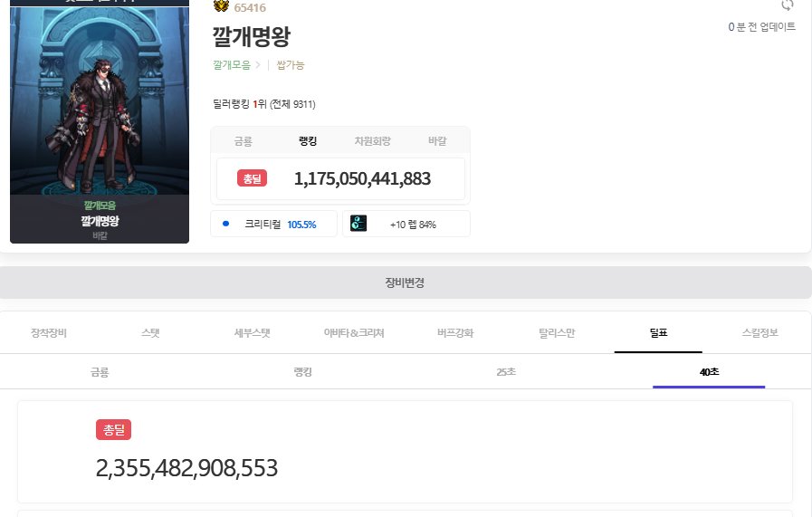Click the lower red 총딜 badge

tap(113, 429)
